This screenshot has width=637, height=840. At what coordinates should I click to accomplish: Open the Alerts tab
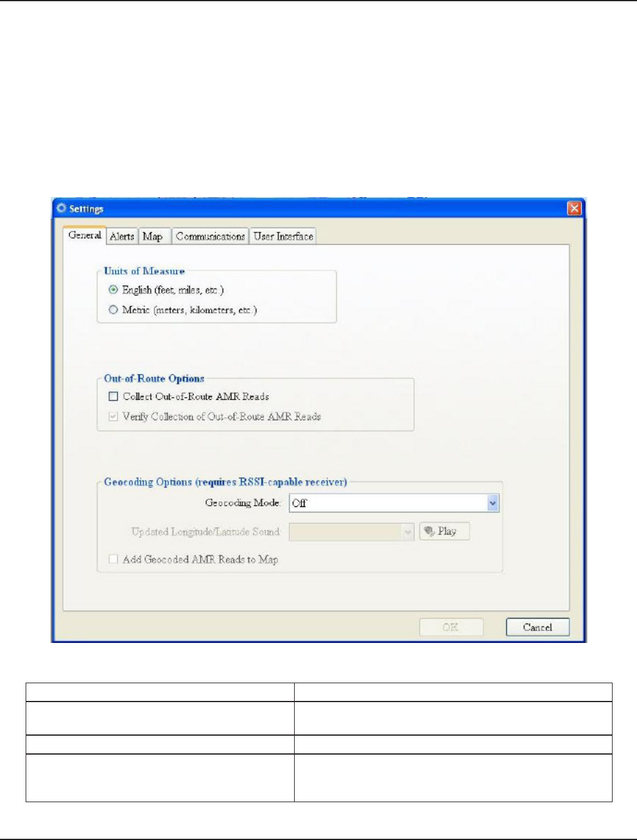coord(122,237)
